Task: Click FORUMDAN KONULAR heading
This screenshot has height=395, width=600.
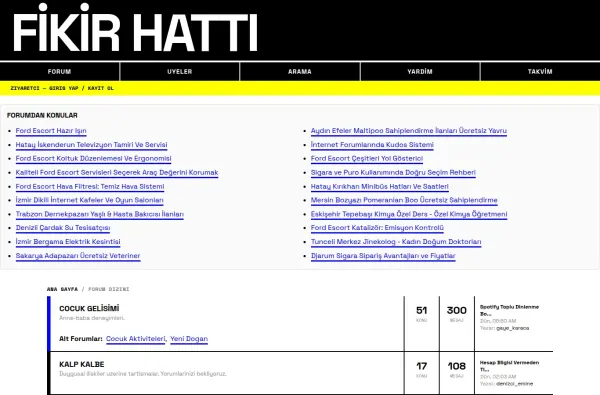Action: tap(42, 115)
